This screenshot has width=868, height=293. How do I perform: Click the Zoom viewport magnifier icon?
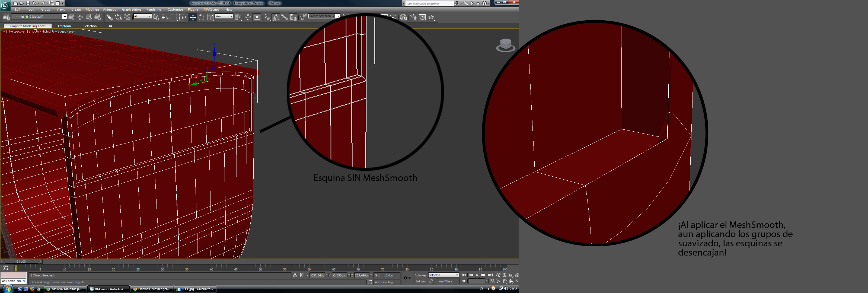[498, 275]
